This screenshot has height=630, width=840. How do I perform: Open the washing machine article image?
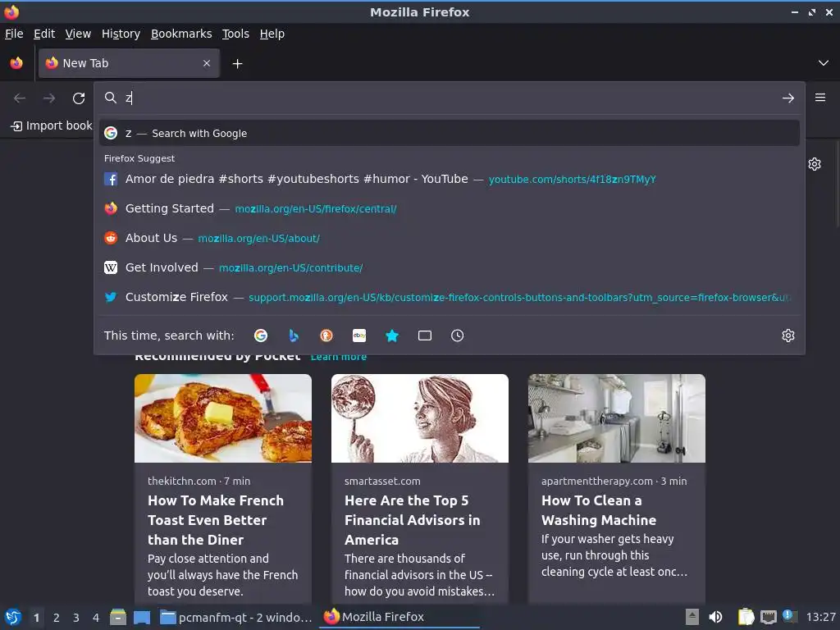tap(617, 418)
